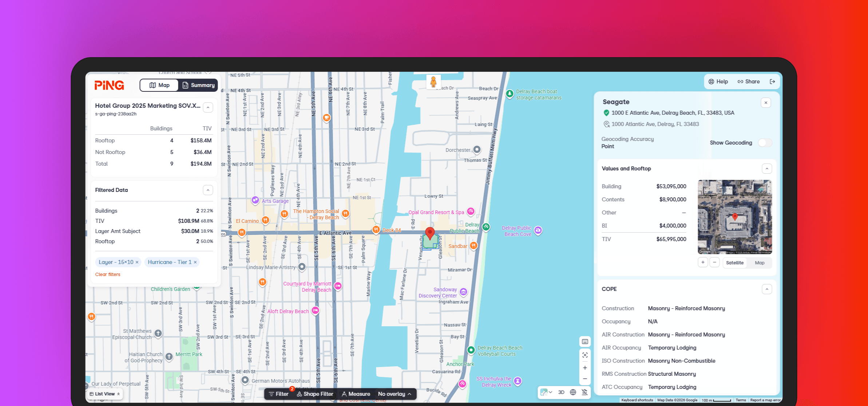Open the map style dropdown
The width and height of the screenshot is (868, 406).
tap(546, 392)
